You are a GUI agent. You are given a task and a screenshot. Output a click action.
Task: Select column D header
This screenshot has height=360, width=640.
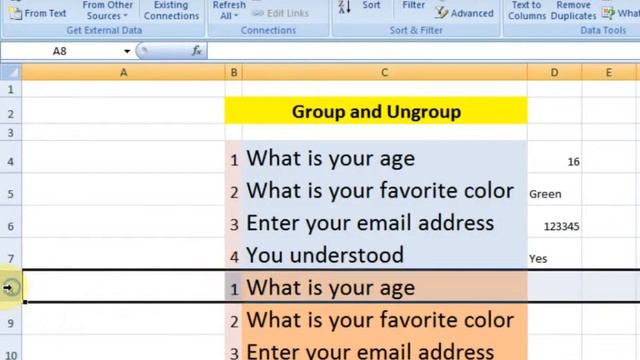pos(554,73)
